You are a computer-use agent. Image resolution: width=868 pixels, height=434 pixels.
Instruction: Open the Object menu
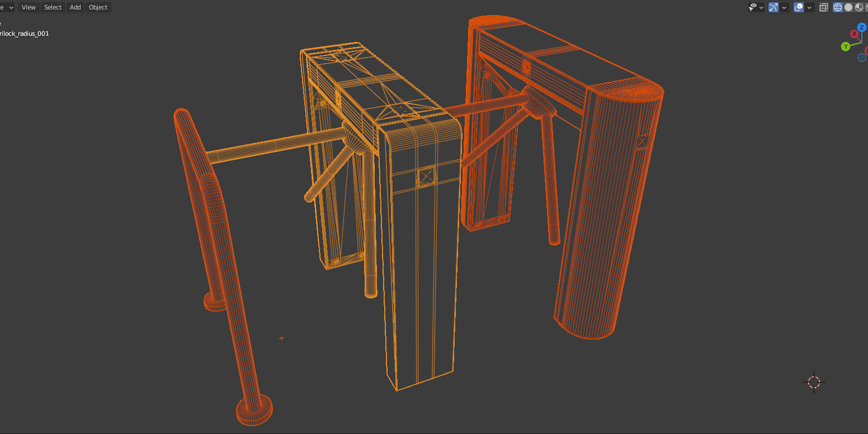tap(98, 7)
